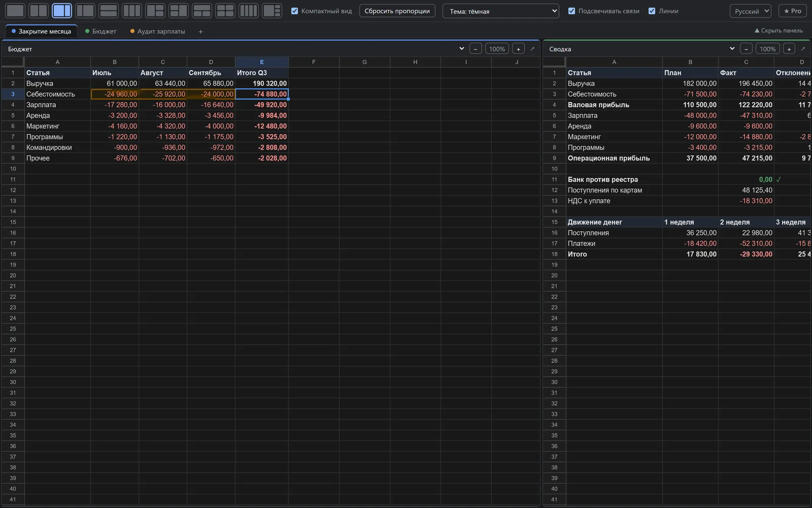This screenshot has height=508, width=812.
Task: Click the Pro upgrade button
Action: [x=792, y=11]
